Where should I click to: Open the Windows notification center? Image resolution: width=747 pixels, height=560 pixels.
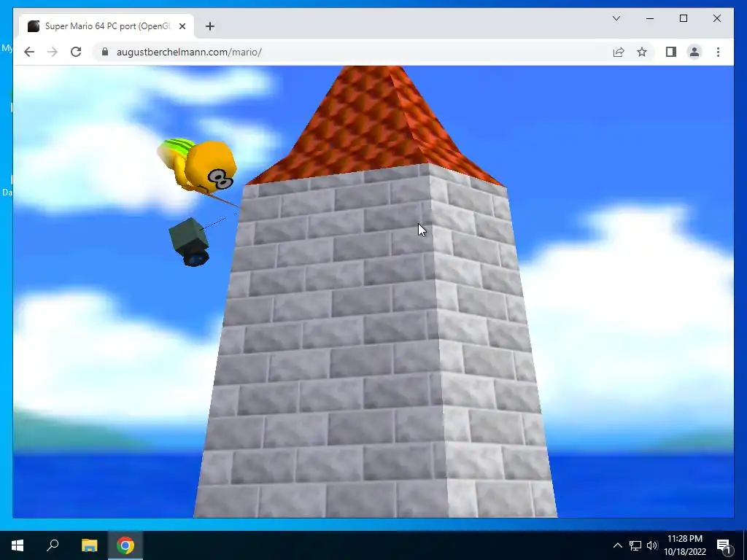pyautogui.click(x=724, y=545)
